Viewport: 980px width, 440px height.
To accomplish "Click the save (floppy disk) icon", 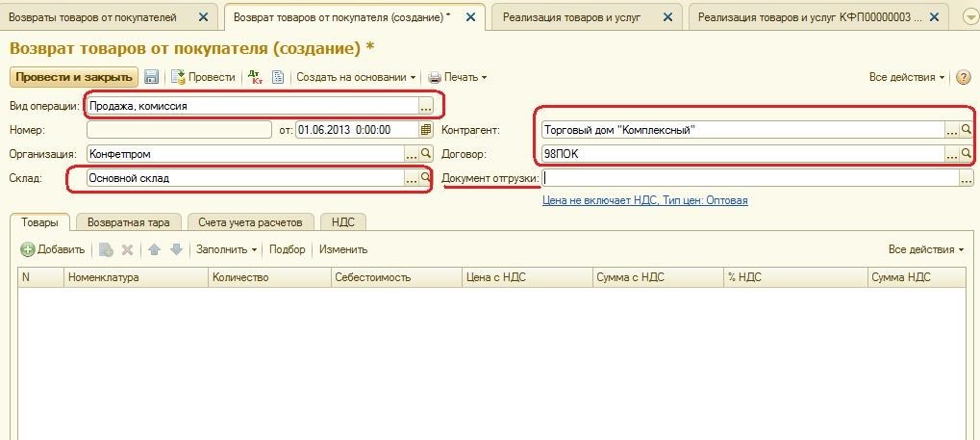I will pos(151,77).
